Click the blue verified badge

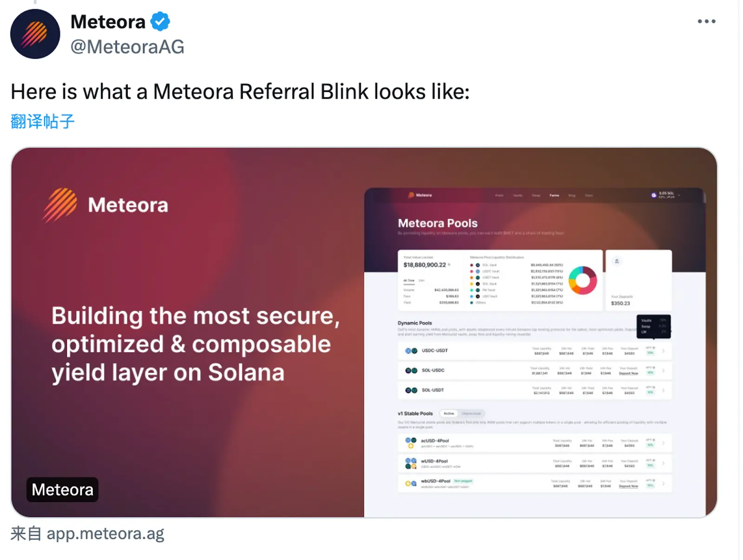[x=160, y=22]
